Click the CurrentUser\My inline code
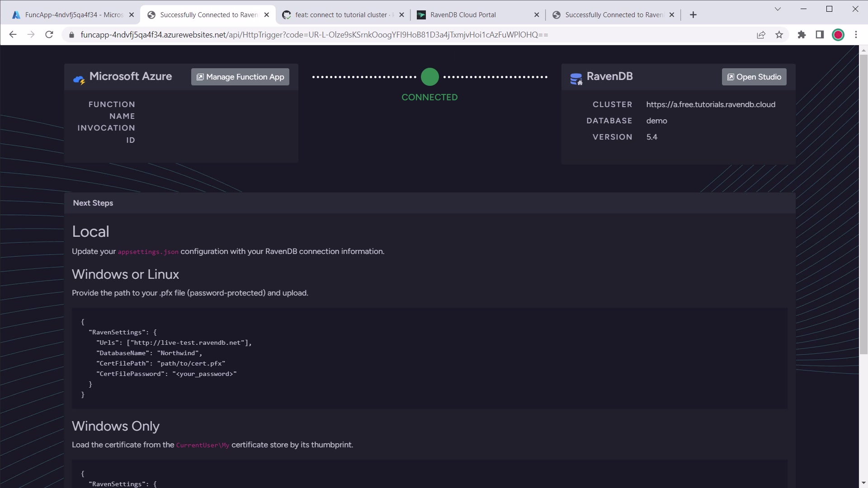 203,445
